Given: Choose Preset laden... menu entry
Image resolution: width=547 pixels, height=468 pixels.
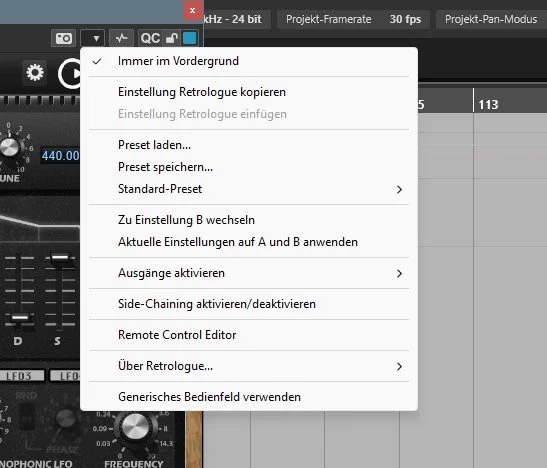Looking at the screenshot, I should coord(249,145).
